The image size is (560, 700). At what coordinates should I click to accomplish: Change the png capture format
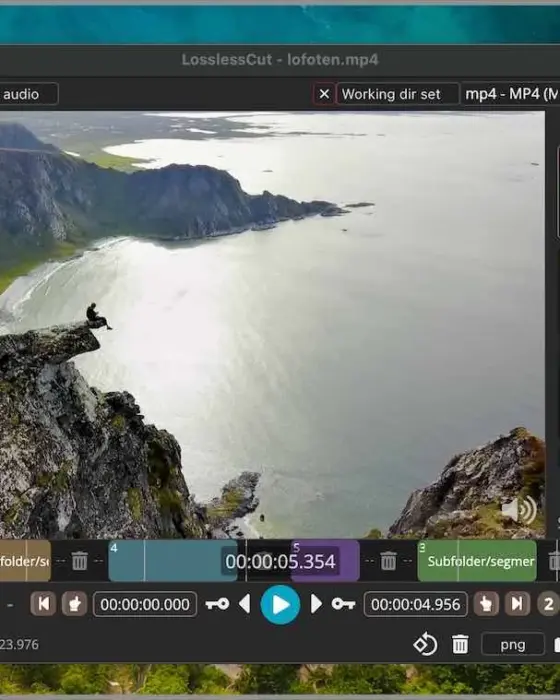(x=513, y=645)
